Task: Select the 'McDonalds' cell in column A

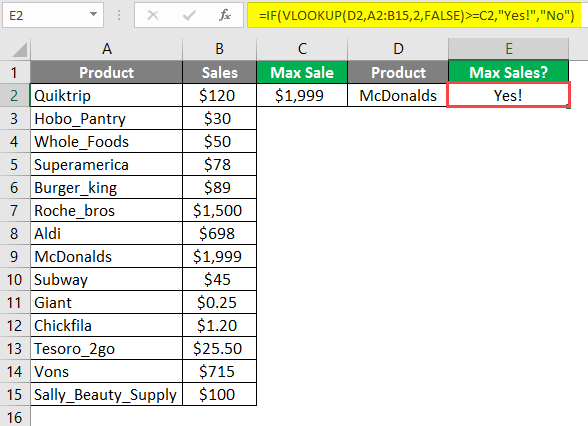Action: pyautogui.click(x=106, y=256)
